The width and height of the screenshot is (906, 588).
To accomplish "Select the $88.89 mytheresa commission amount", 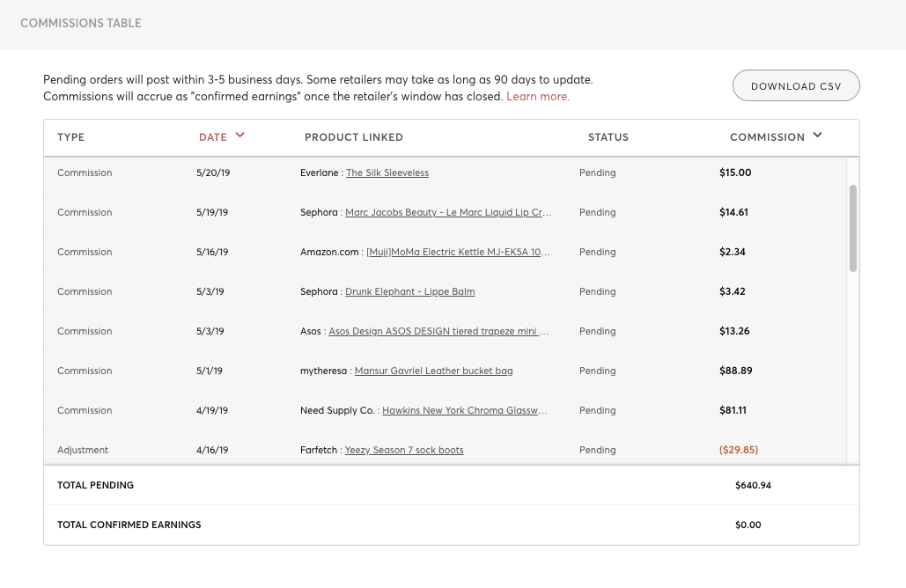I will pos(735,371).
